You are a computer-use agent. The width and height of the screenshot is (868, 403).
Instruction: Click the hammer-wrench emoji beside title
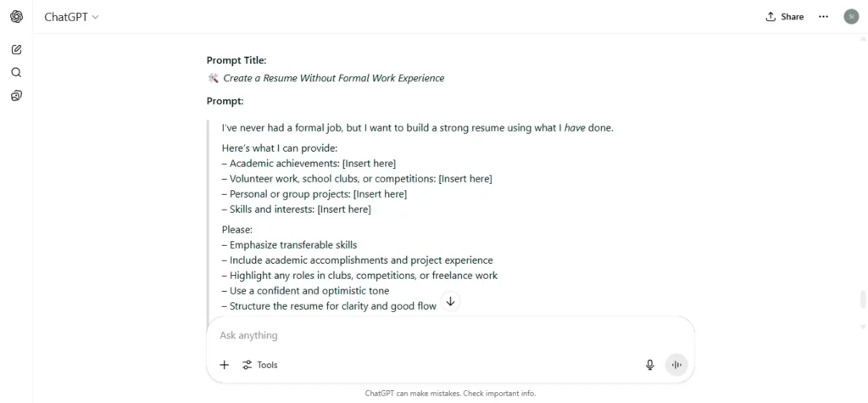(213, 78)
